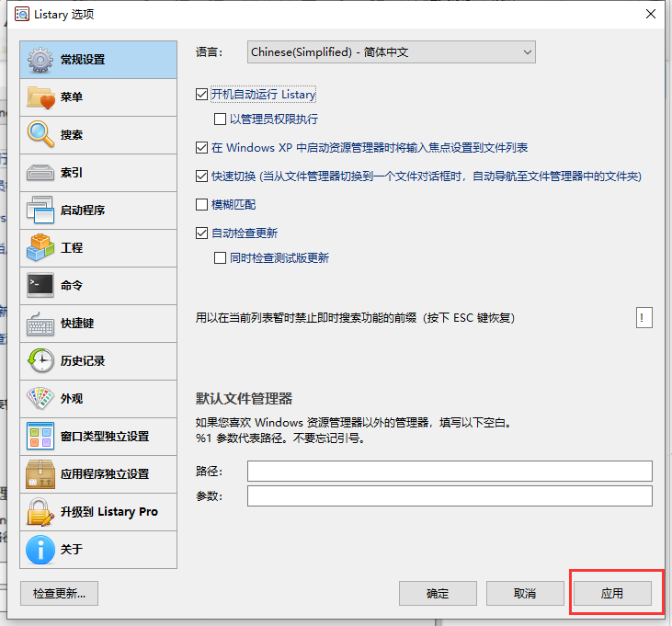Enable 以管理员权限执行 checkbox
Screen dimensions: 672x626
(x=221, y=120)
